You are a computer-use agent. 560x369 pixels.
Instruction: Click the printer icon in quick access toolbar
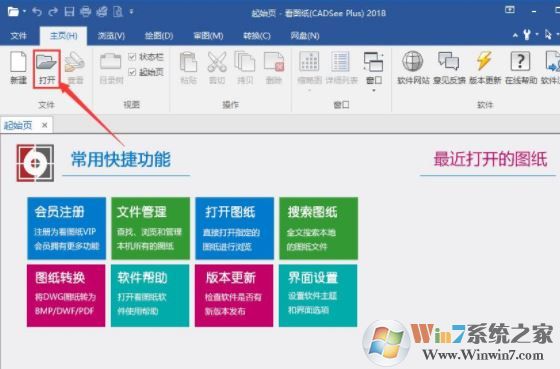coord(85,12)
